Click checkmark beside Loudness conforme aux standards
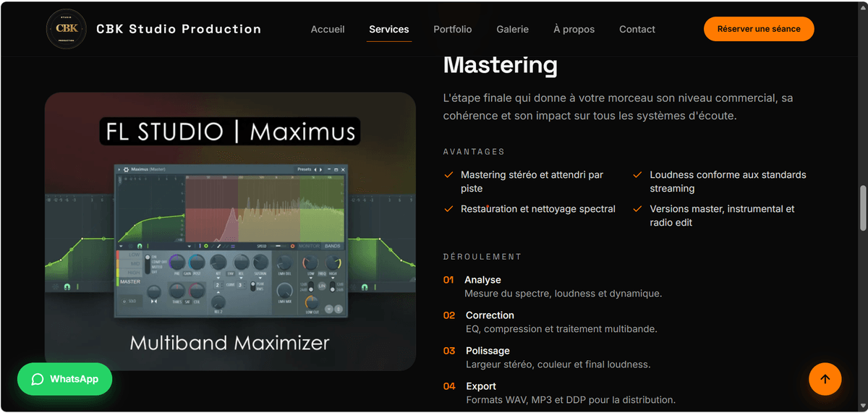The height and width of the screenshot is (413, 868). click(637, 175)
